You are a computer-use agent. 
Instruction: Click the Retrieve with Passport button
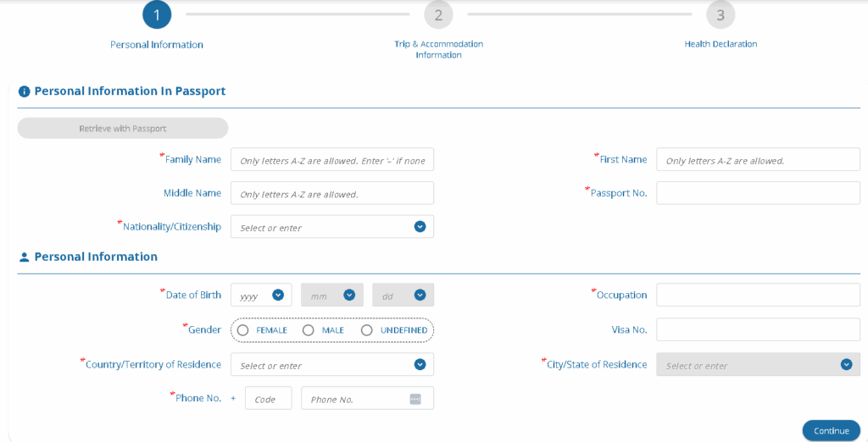click(x=123, y=129)
